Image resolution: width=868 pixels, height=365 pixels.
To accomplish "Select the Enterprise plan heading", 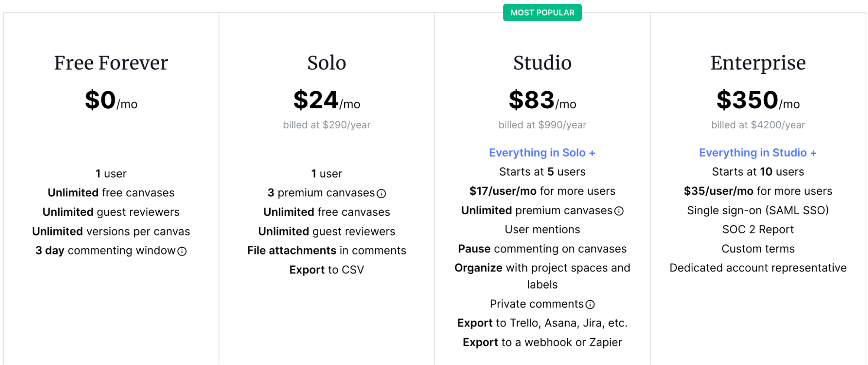I will (x=758, y=63).
